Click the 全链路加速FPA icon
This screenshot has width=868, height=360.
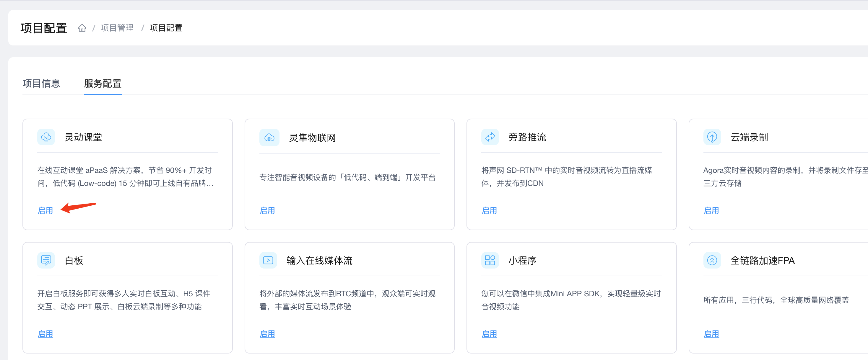[x=712, y=260]
